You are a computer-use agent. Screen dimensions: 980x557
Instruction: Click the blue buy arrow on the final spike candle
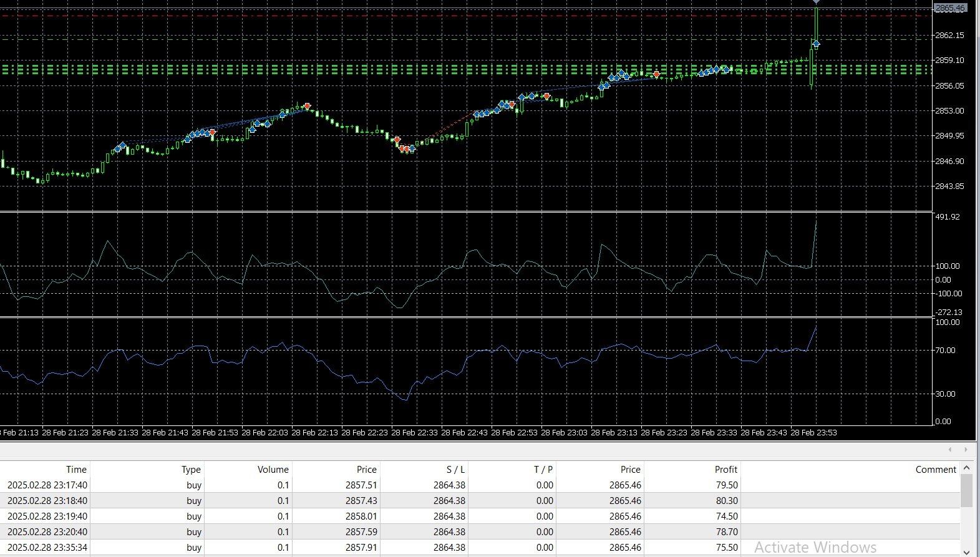[815, 43]
